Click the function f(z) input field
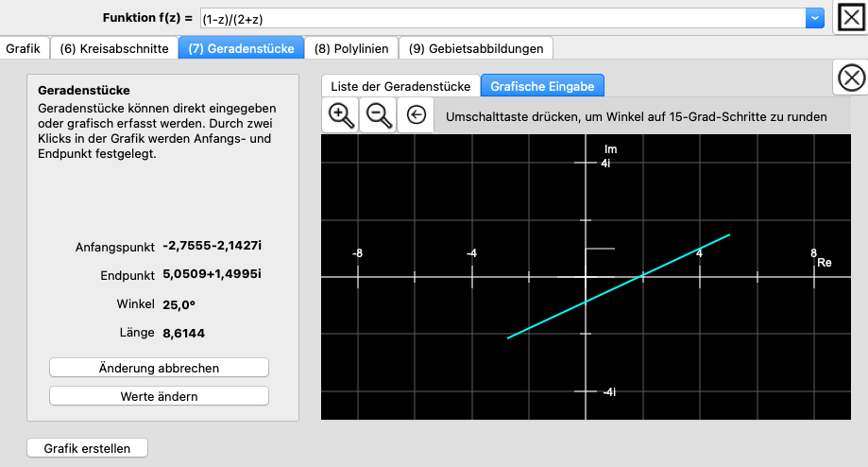 501,18
